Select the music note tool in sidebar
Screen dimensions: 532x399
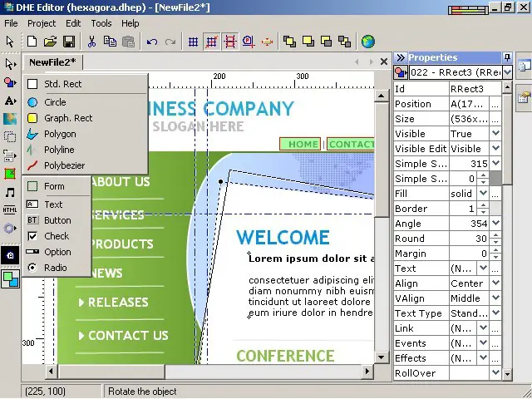(10, 192)
